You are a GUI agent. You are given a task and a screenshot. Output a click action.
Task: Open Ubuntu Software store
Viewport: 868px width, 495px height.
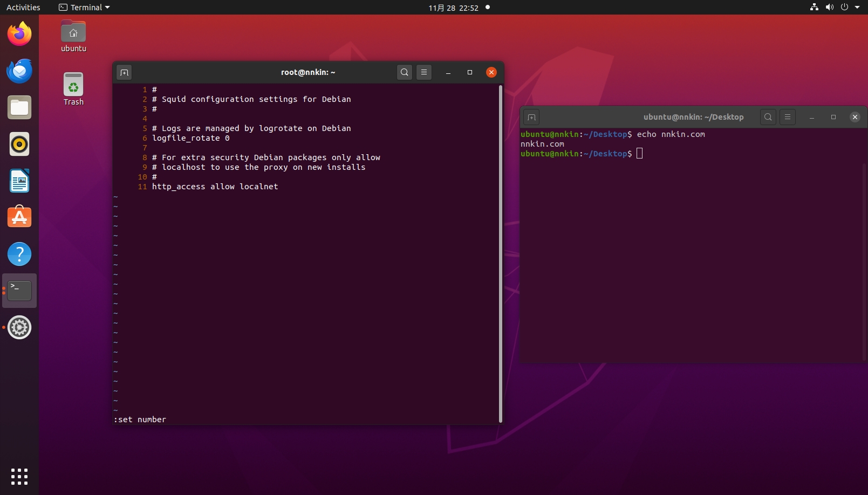(19, 218)
